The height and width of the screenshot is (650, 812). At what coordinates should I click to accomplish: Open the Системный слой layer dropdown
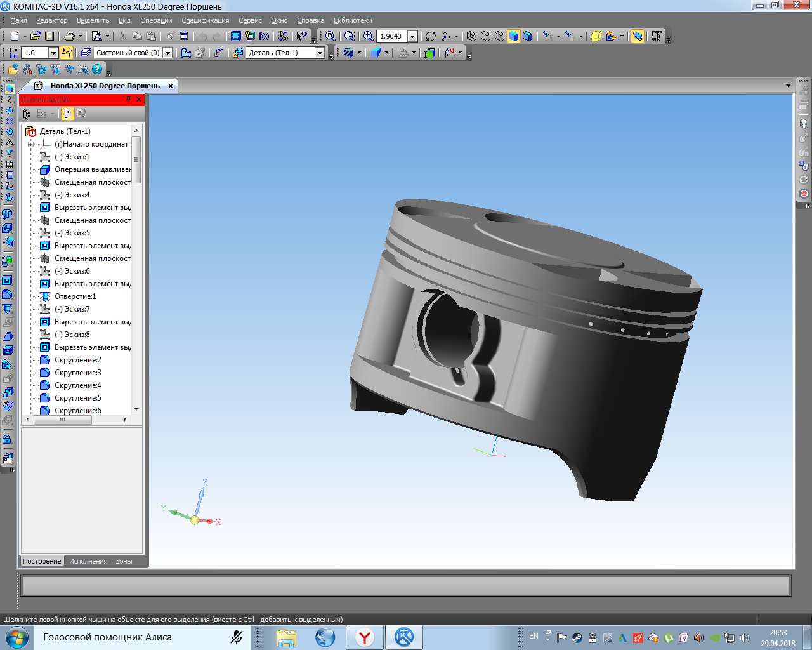tap(168, 53)
